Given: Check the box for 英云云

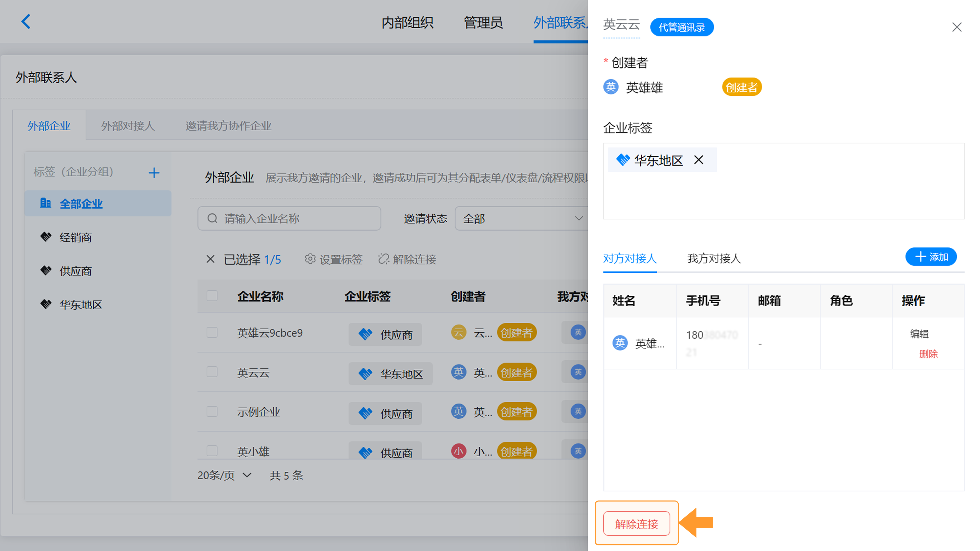Looking at the screenshot, I should [x=212, y=372].
